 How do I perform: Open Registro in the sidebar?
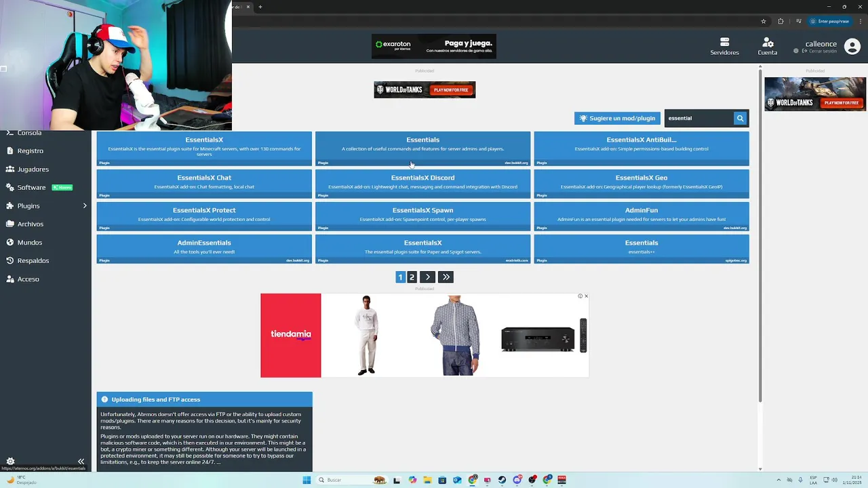[x=30, y=150]
